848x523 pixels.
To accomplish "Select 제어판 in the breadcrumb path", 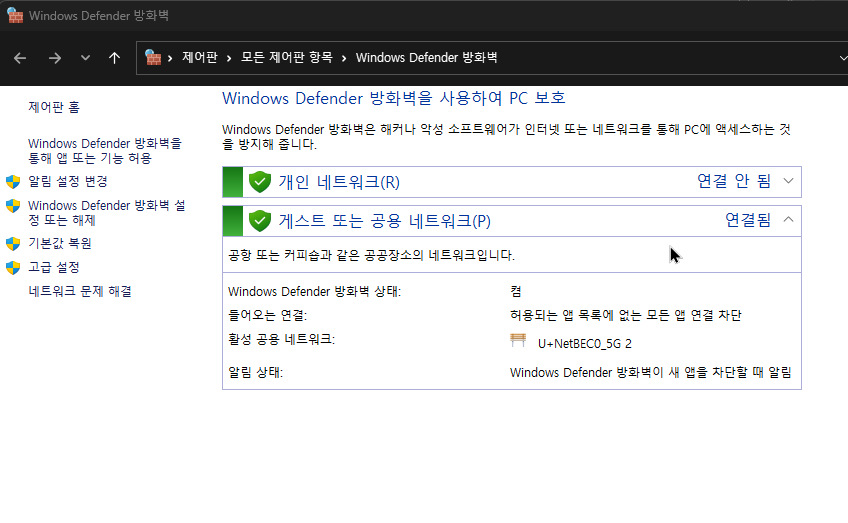I will (x=200, y=57).
